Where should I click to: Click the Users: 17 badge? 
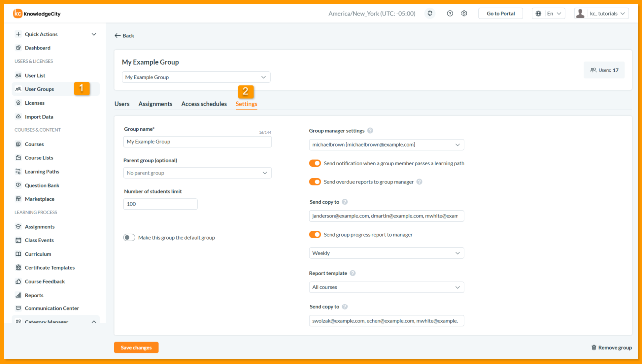pos(604,70)
